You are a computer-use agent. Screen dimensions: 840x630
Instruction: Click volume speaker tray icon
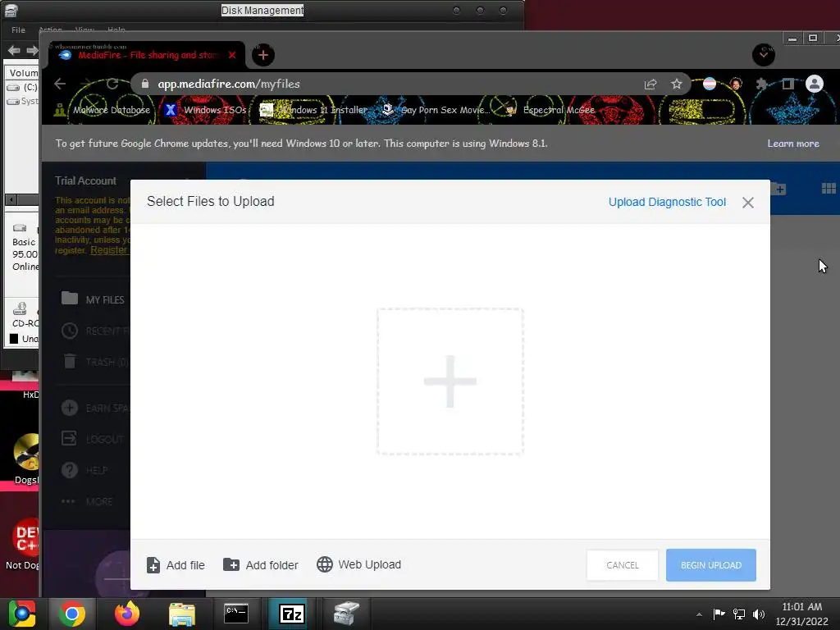pyautogui.click(x=759, y=614)
